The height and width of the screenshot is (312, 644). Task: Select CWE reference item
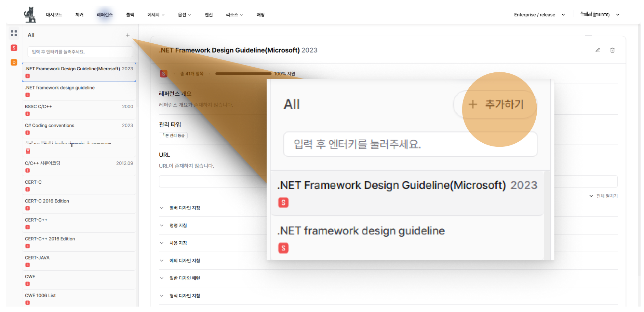[x=79, y=280]
